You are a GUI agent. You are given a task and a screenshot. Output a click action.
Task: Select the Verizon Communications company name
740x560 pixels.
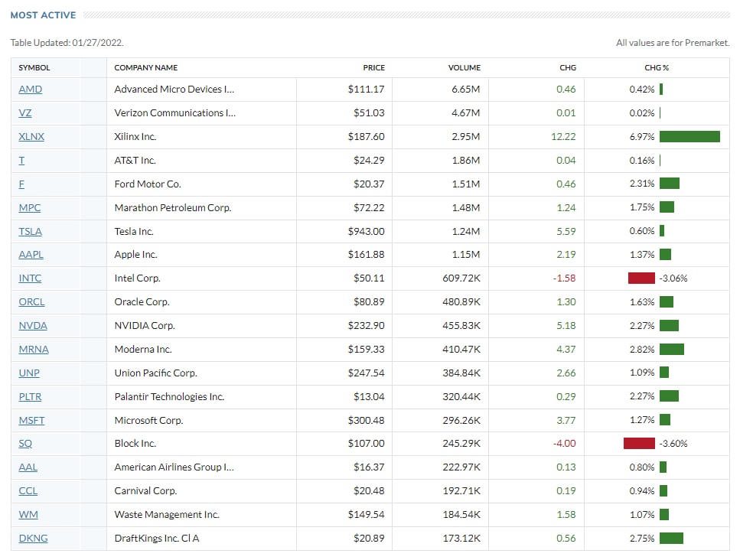pos(175,112)
